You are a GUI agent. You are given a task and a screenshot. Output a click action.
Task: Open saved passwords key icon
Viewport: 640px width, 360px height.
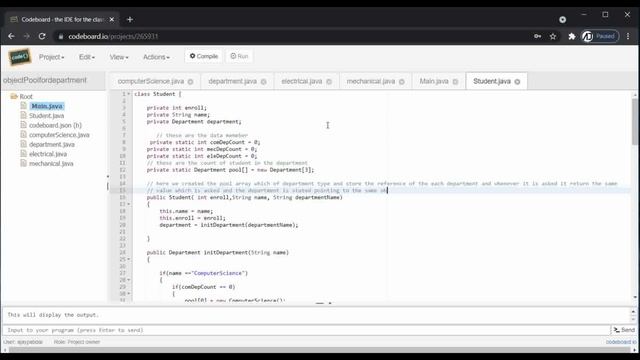pos(538,36)
